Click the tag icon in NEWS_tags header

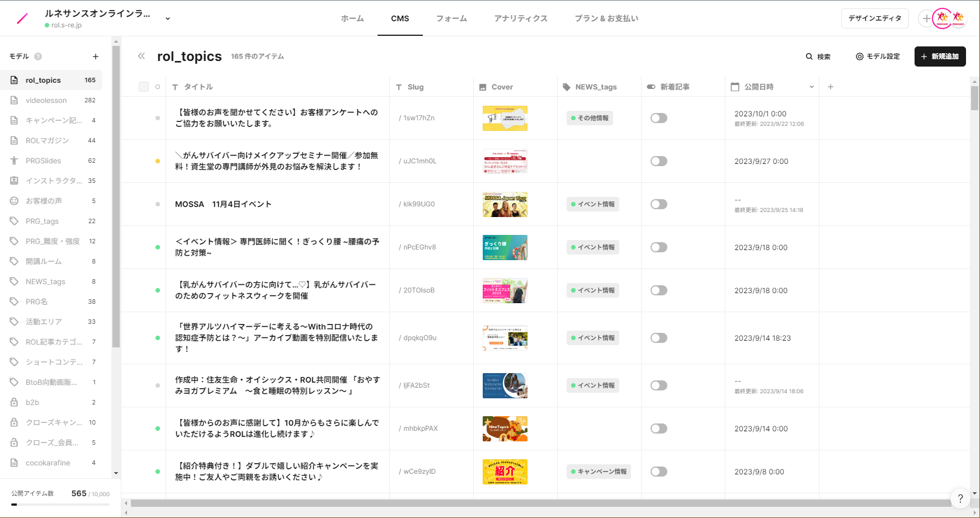click(567, 87)
